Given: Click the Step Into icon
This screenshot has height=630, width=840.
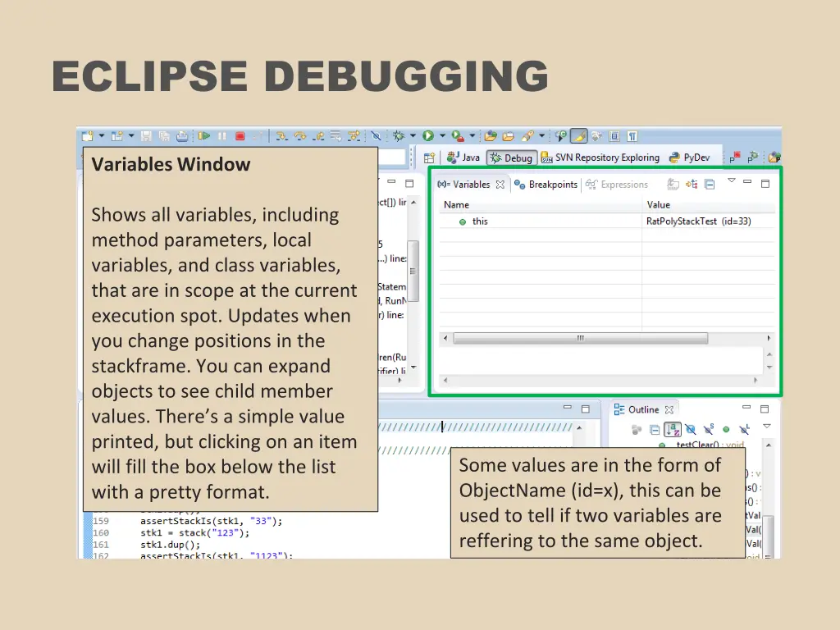Looking at the screenshot, I should 281,136.
